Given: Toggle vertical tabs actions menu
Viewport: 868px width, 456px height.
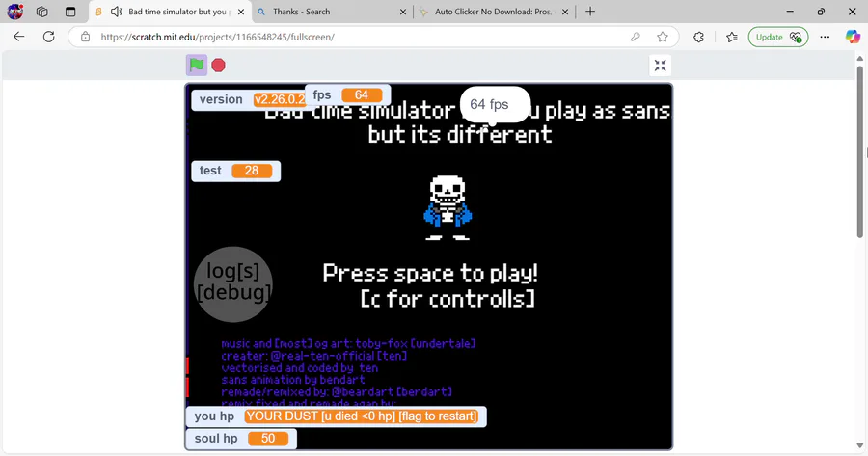Looking at the screenshot, I should pyautogui.click(x=70, y=11).
